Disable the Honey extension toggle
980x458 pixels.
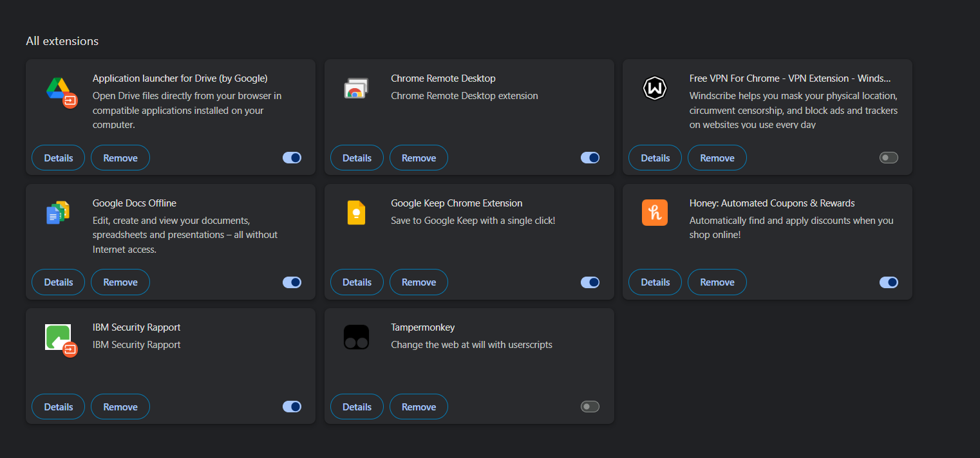pyautogui.click(x=889, y=282)
